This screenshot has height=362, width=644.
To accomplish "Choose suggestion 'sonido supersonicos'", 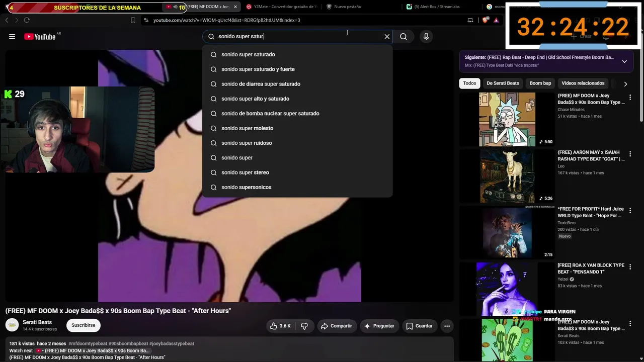I will tap(297, 187).
